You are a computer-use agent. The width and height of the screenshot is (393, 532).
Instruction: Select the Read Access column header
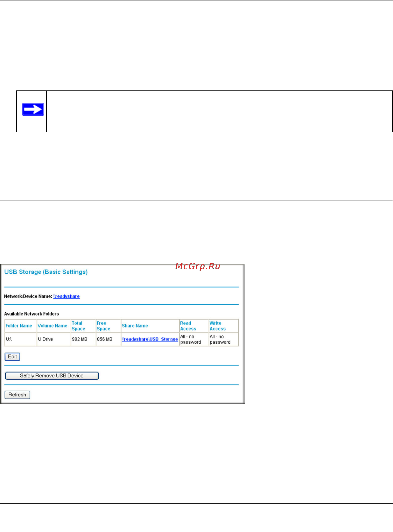point(194,326)
